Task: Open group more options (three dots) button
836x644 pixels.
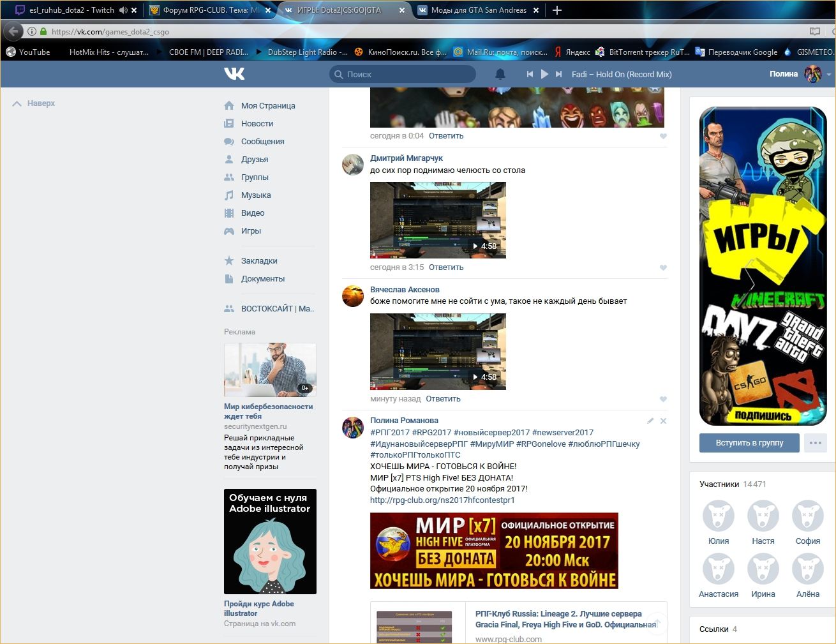Action: coord(816,443)
